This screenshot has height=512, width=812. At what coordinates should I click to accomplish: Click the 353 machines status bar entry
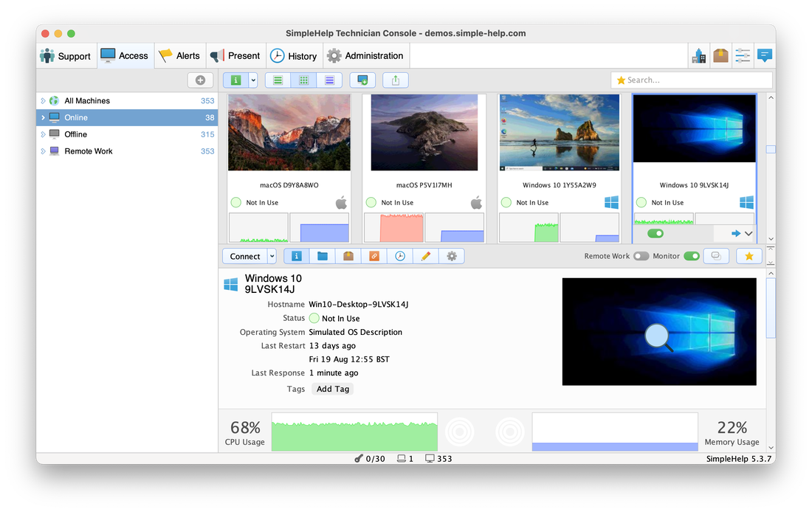438,459
